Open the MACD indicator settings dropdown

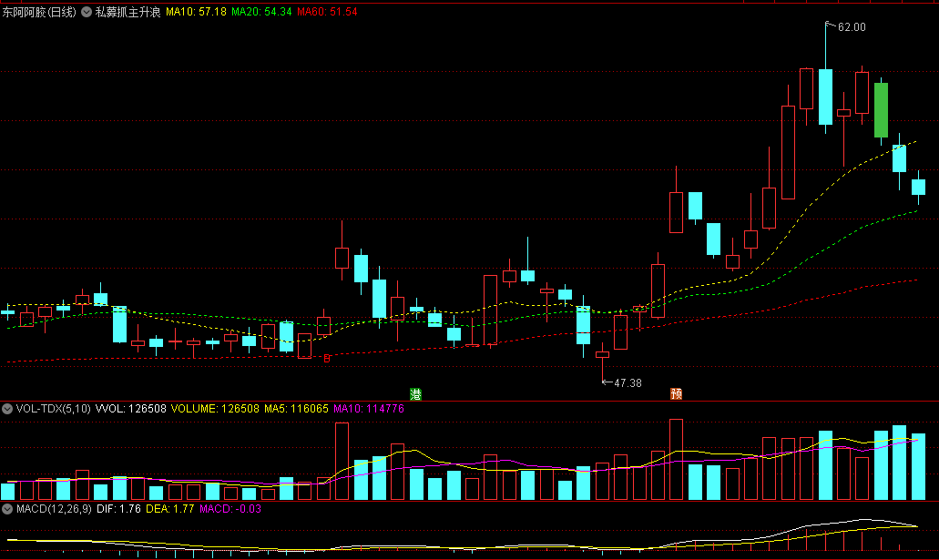click(x=7, y=509)
